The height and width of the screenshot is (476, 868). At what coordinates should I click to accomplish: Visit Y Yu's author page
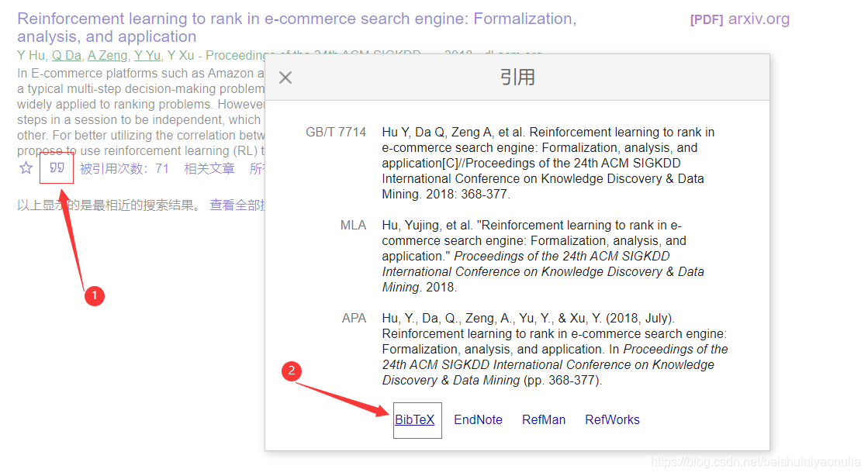click(x=147, y=55)
